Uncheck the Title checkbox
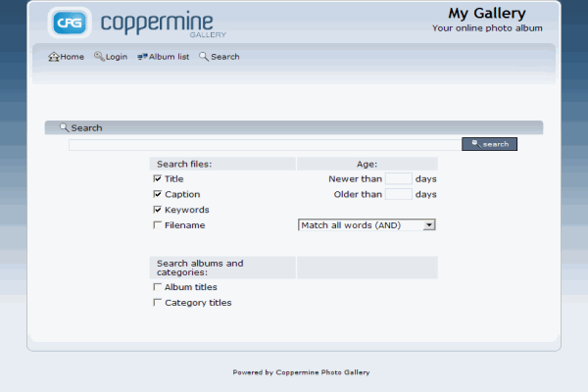 (158, 179)
